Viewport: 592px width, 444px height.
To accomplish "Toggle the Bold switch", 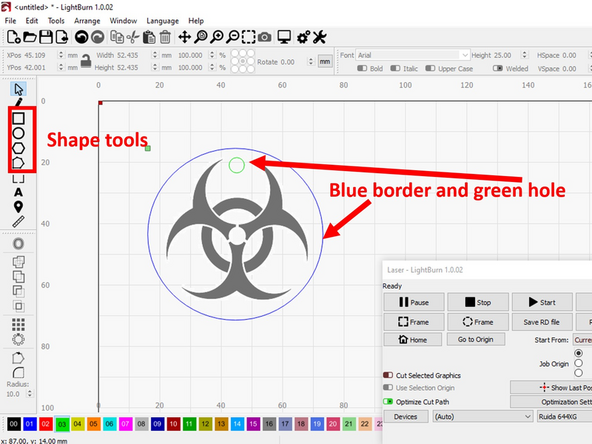I will 362,68.
